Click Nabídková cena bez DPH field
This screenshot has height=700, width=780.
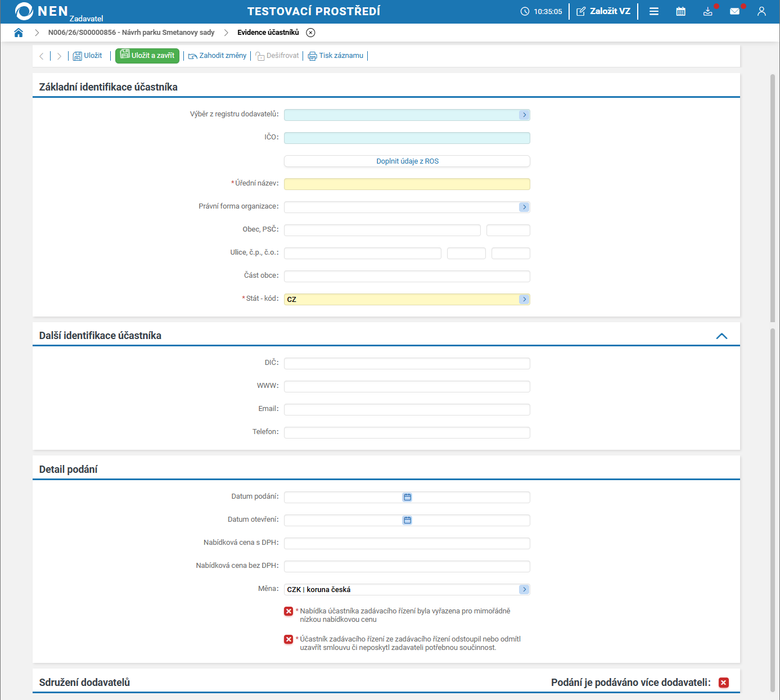pos(407,566)
